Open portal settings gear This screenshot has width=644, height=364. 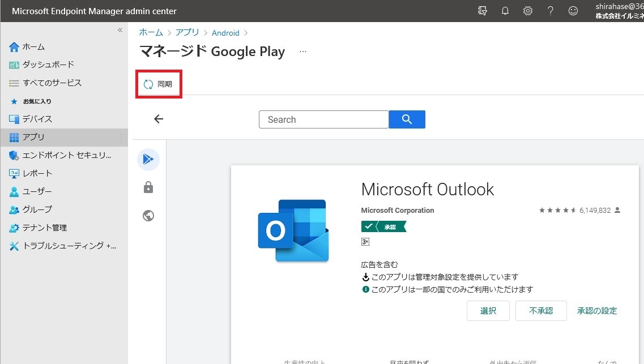pyautogui.click(x=528, y=11)
